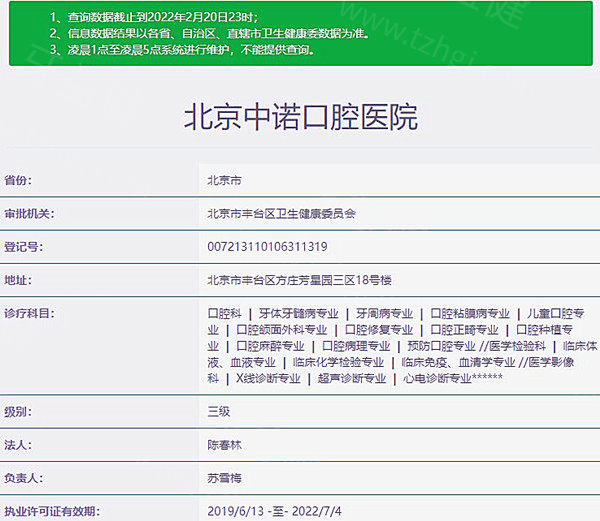Click 口腔修复专业 entry
The image size is (600, 521).
(379, 330)
